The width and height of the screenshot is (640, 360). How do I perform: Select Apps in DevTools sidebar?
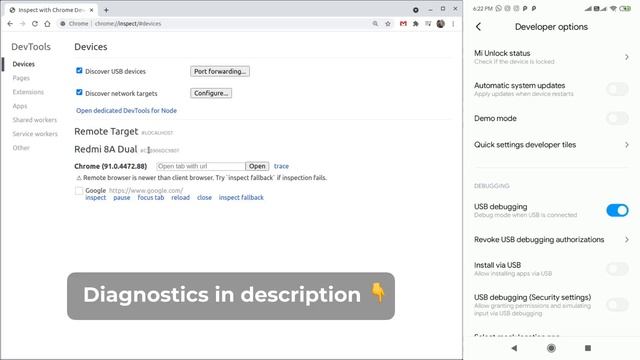(x=20, y=106)
